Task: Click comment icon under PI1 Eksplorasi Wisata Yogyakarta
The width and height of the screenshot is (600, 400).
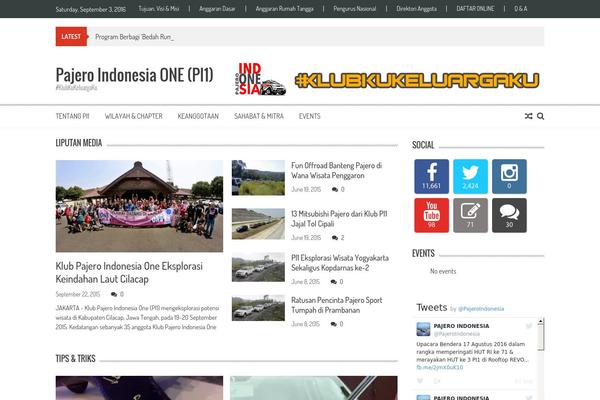Action: [x=334, y=282]
